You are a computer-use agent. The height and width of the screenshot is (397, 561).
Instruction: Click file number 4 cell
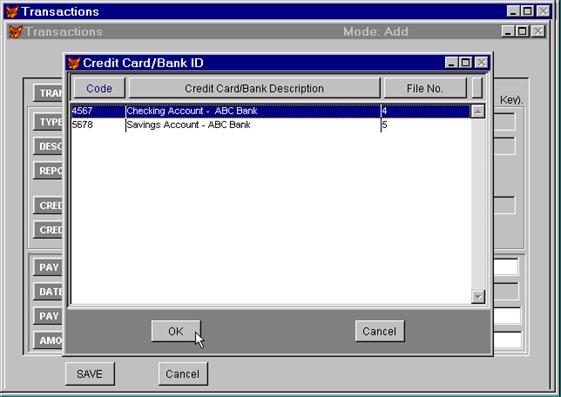coord(426,111)
